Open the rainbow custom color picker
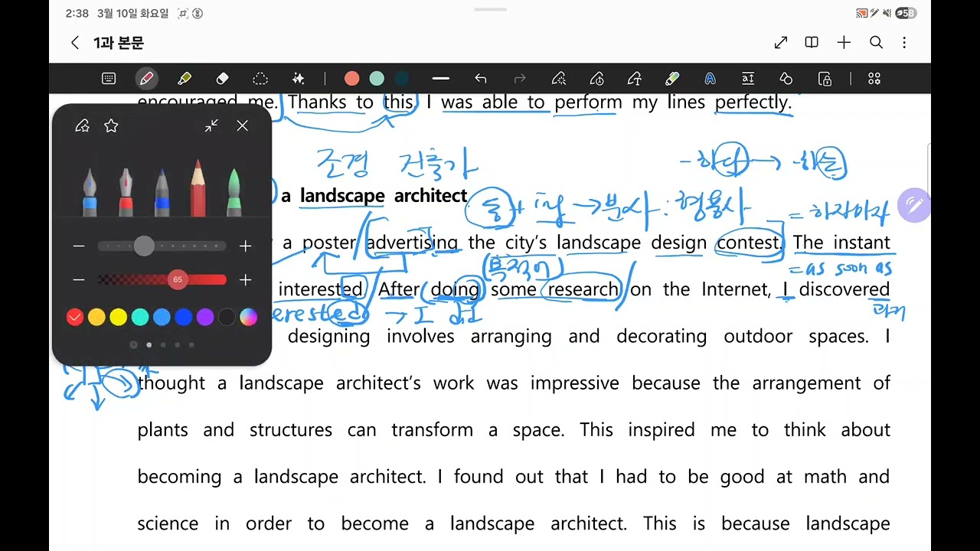This screenshot has height=551, width=980. pos(248,317)
